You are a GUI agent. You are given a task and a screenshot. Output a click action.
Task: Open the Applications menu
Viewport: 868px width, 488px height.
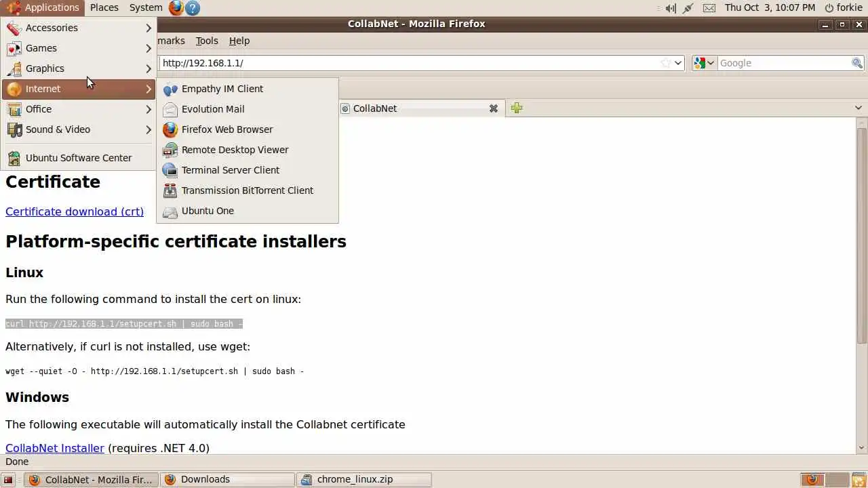tap(43, 7)
